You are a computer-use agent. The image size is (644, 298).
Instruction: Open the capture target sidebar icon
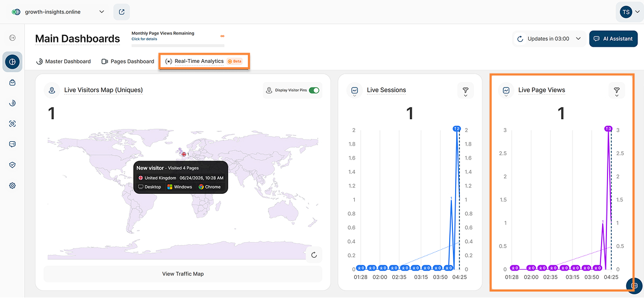(12, 123)
